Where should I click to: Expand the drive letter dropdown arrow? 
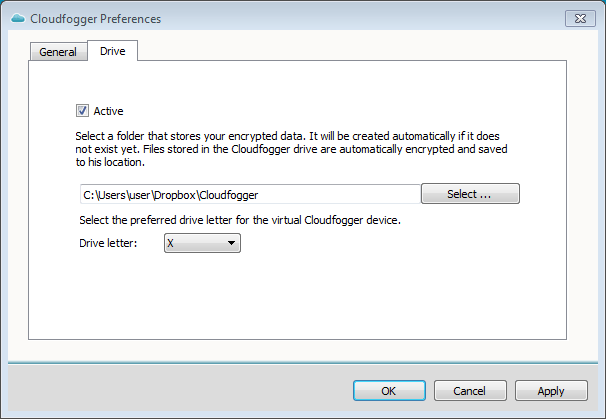click(231, 243)
